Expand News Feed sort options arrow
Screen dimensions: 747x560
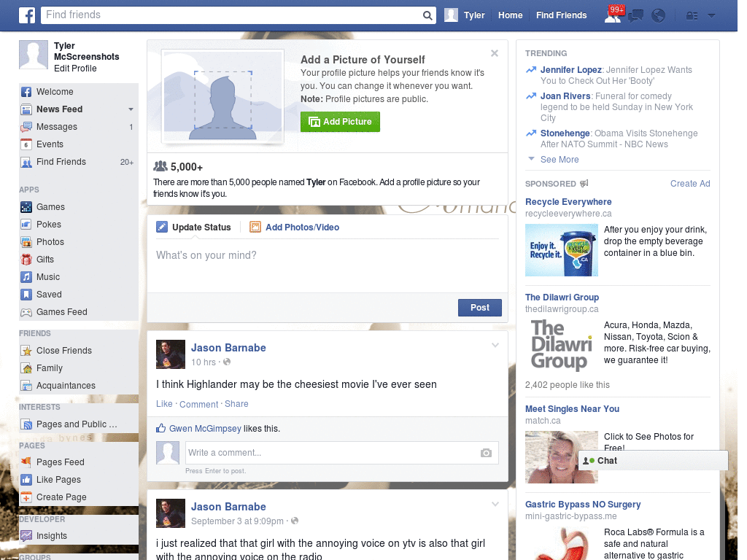pyautogui.click(x=131, y=109)
